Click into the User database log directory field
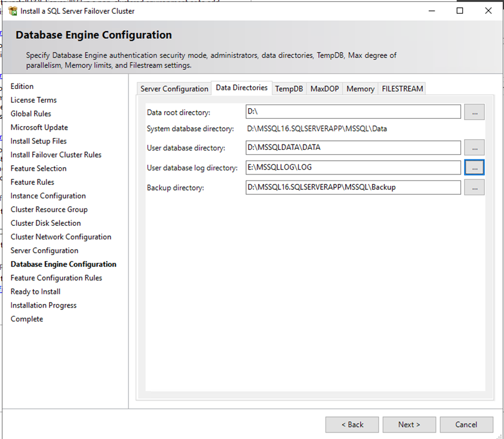The width and height of the screenshot is (504, 439). tap(353, 168)
